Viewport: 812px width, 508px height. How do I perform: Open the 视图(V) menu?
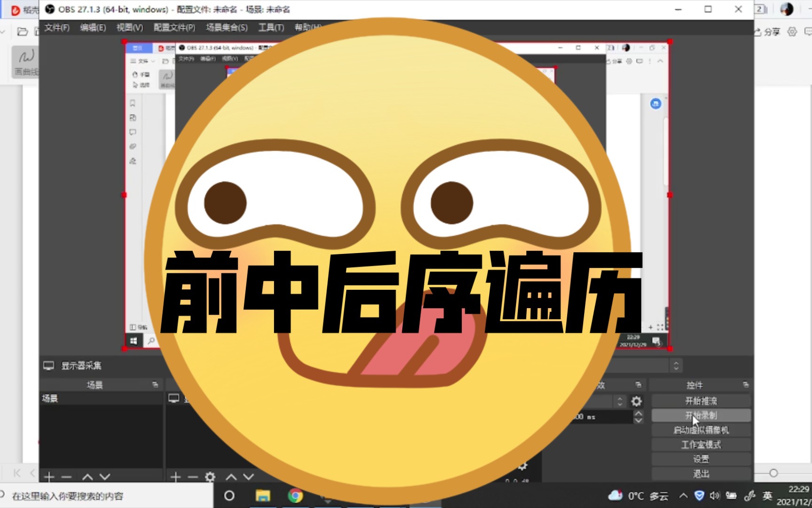pos(130,27)
